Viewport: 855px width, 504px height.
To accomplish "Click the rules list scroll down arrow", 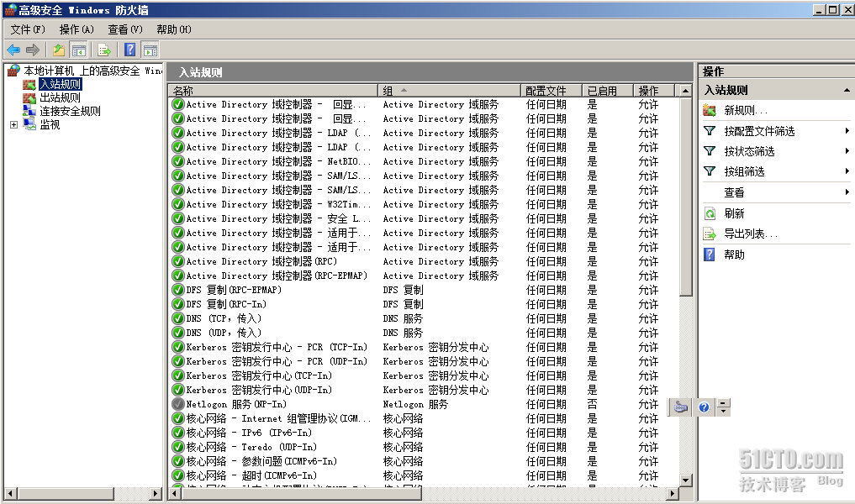I will point(686,480).
